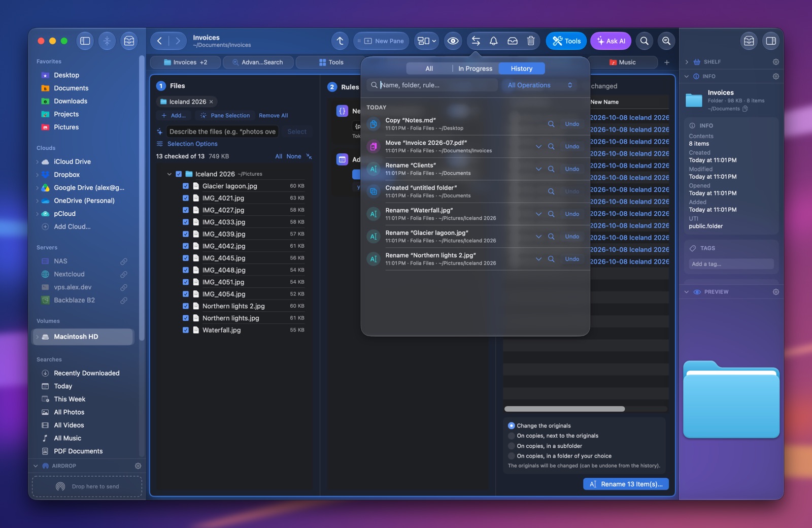Open the pane layout dropdown

click(427, 41)
